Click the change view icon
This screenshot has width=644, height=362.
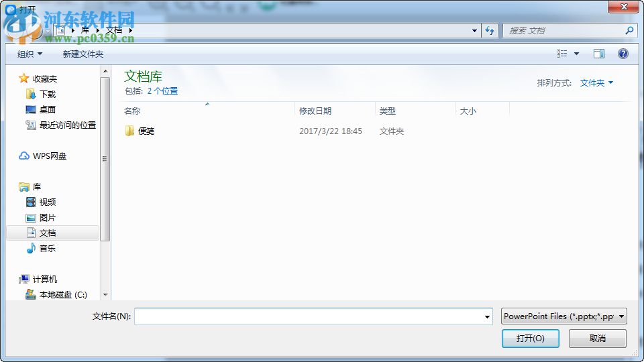coord(562,54)
